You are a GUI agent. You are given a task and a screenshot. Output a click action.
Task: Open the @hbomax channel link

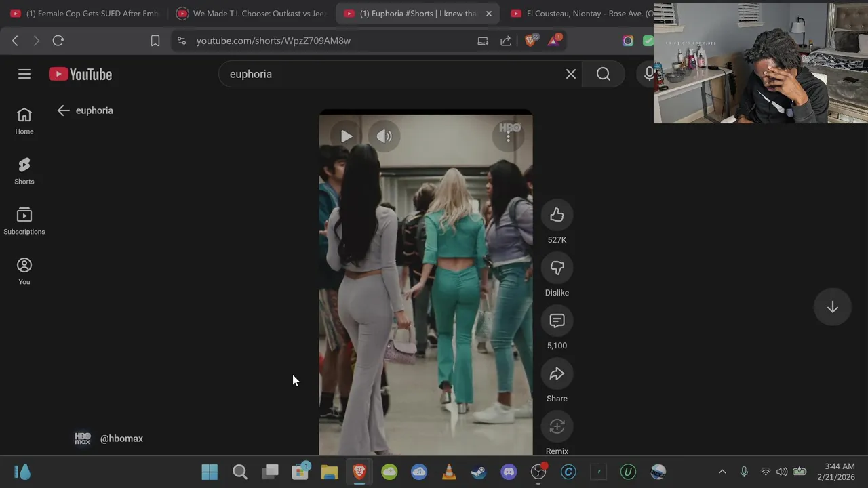point(121,439)
